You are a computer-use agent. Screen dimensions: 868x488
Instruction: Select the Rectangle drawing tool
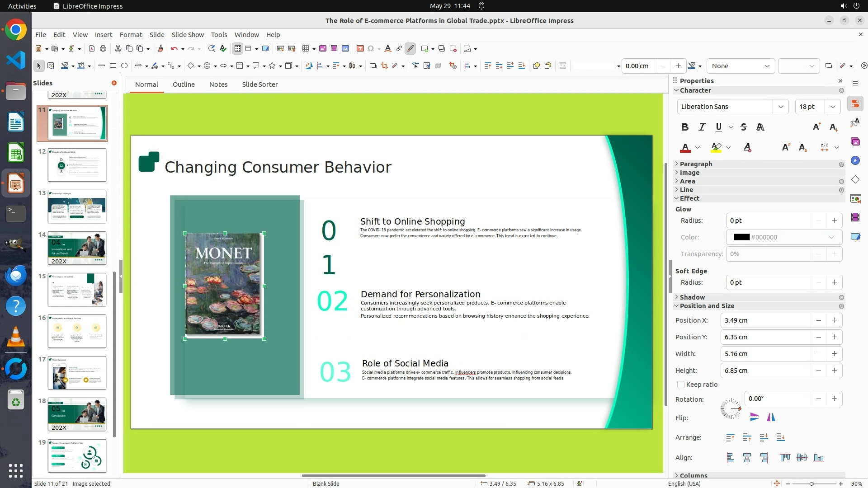click(x=113, y=66)
